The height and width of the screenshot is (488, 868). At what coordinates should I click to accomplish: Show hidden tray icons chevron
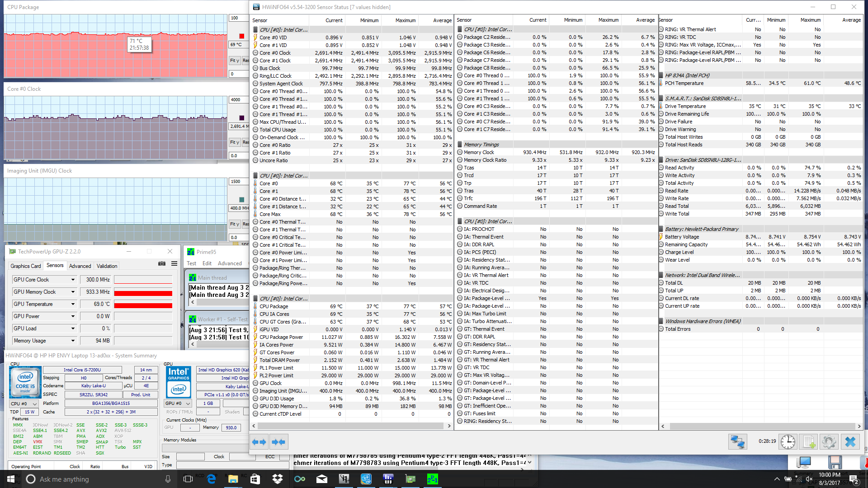pos(777,479)
